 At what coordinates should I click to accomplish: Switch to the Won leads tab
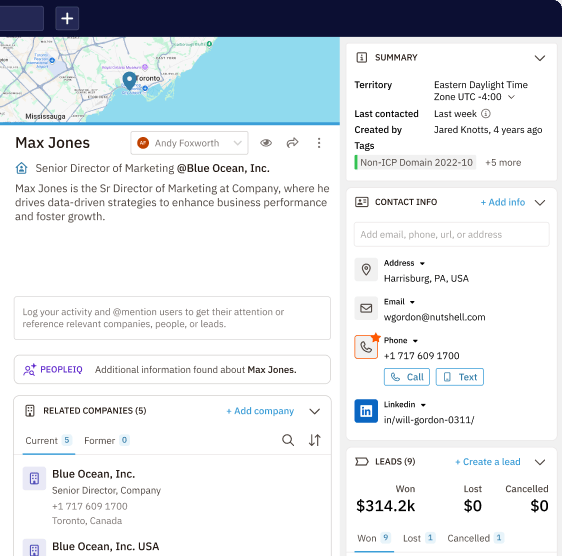374,538
